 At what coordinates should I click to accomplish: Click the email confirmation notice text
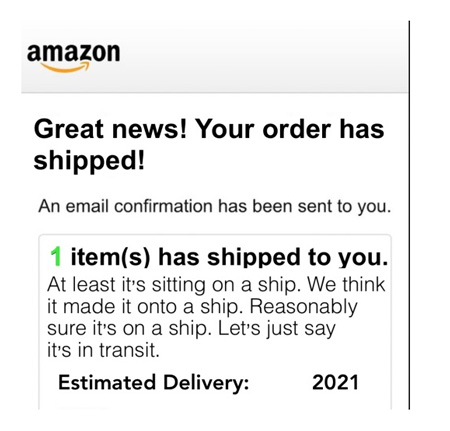tap(214, 206)
